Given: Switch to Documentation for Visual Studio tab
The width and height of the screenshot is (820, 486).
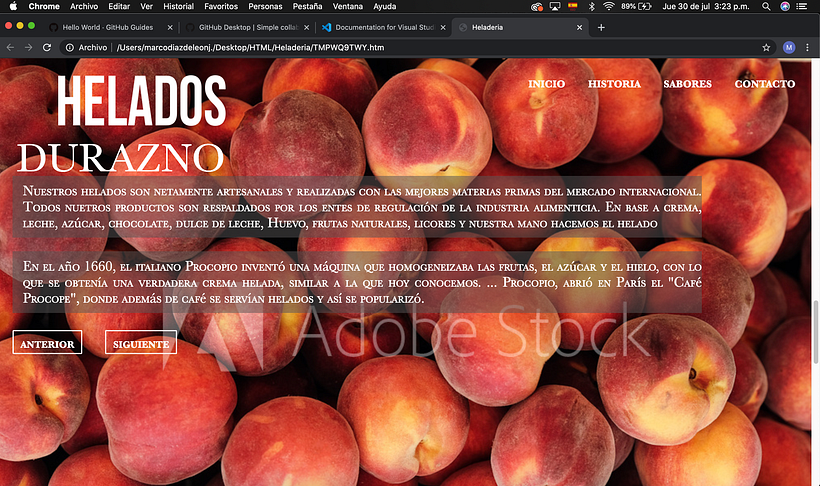Looking at the screenshot, I should point(384,27).
